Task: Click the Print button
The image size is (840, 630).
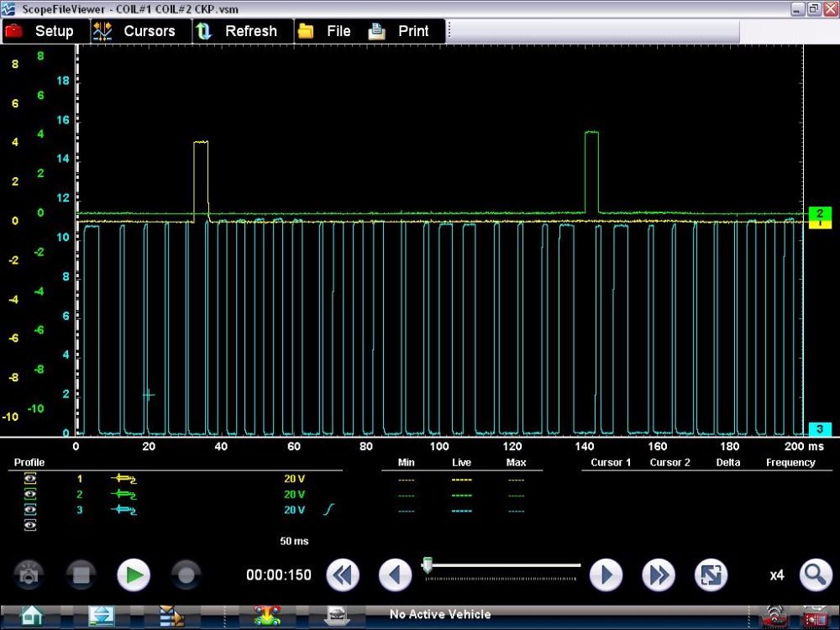Action: point(401,31)
